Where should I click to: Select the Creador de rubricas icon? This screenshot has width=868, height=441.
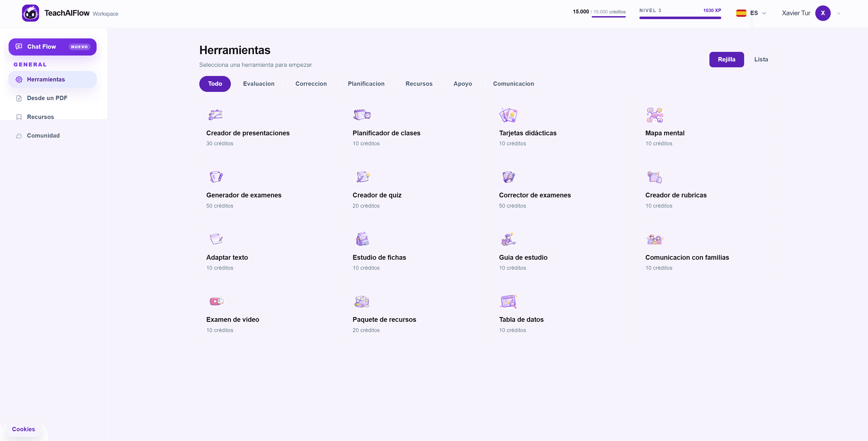click(x=655, y=177)
